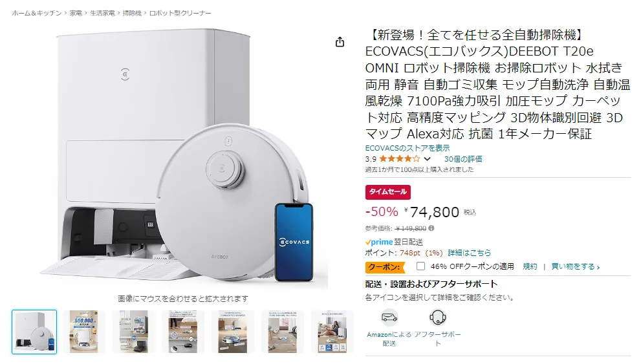Click the after-support headset icon
The image size is (641, 364).
437,317
